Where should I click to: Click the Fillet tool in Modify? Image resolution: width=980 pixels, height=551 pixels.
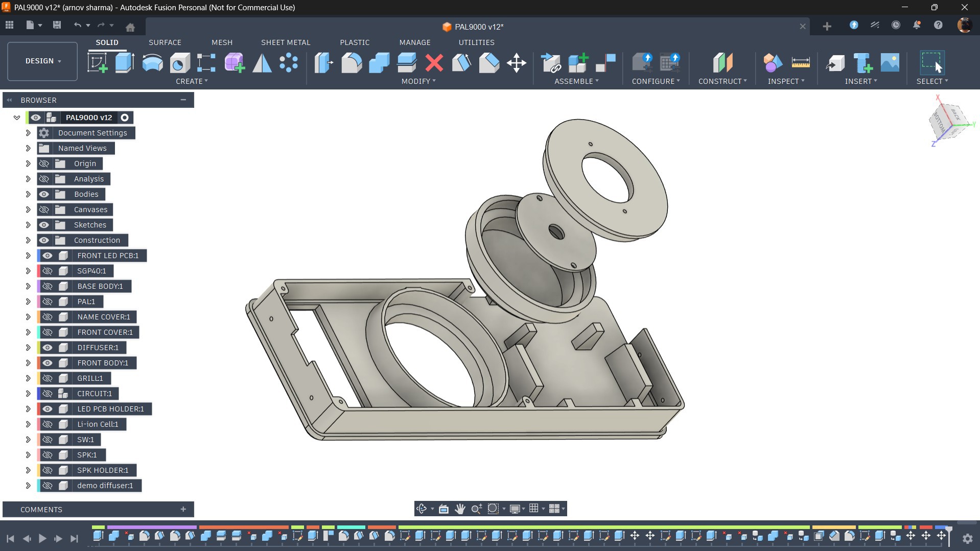click(x=352, y=63)
